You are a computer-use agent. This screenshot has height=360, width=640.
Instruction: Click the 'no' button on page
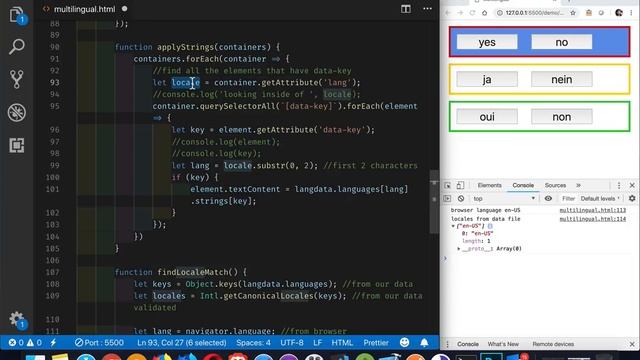click(x=562, y=42)
